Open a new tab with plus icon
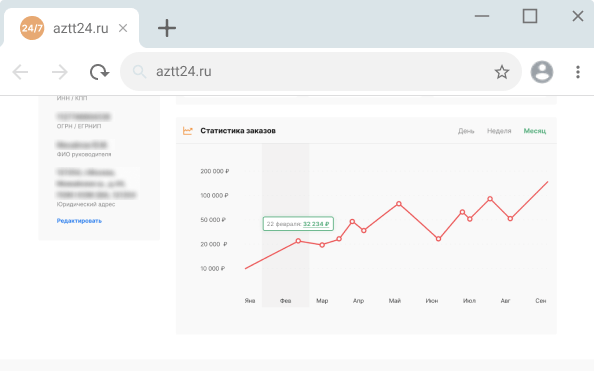This screenshot has width=594, height=371. point(167,28)
